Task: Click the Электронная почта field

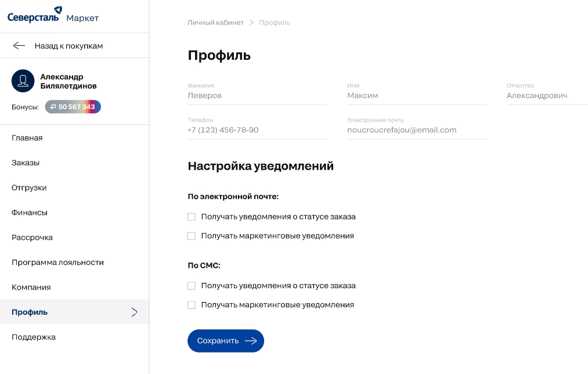Action: [416, 130]
